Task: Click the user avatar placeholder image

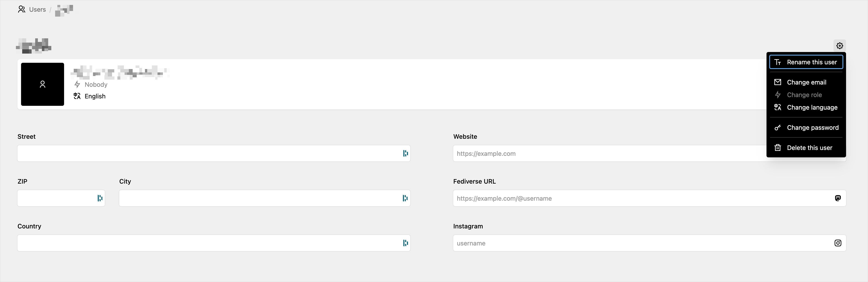Action: pos(42,84)
